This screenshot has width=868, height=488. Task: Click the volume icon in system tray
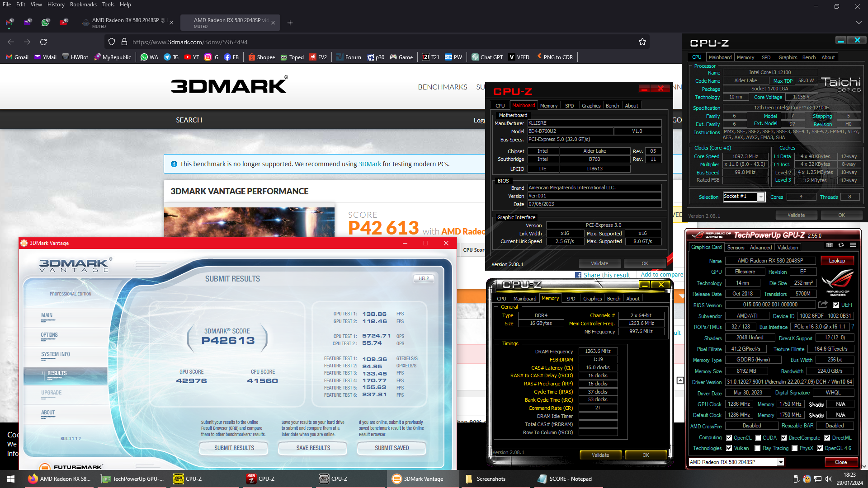click(828, 479)
